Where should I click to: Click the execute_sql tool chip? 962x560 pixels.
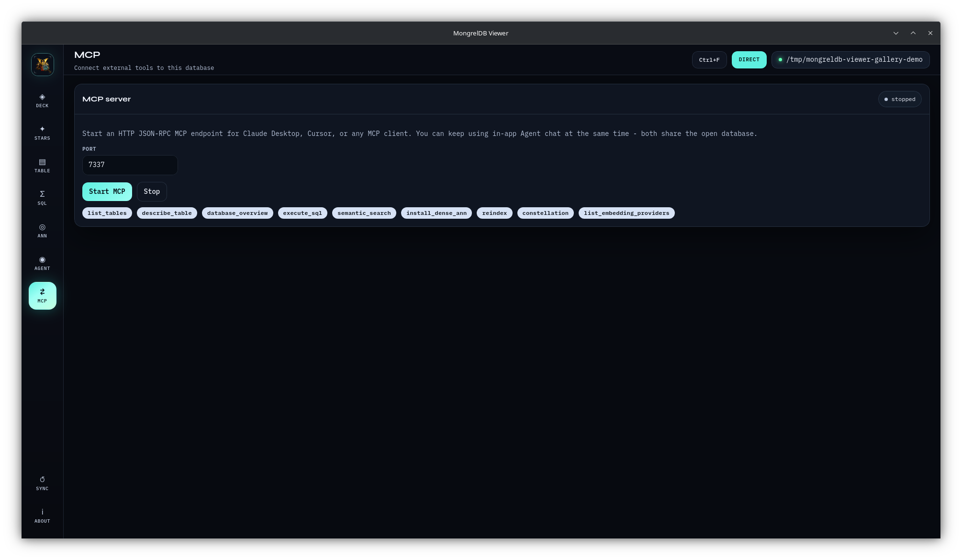click(x=302, y=213)
